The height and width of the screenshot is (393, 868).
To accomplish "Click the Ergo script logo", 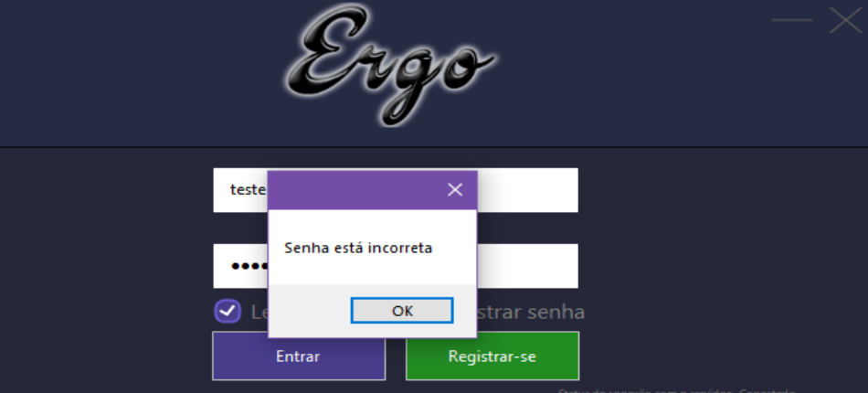I will click(x=390, y=64).
